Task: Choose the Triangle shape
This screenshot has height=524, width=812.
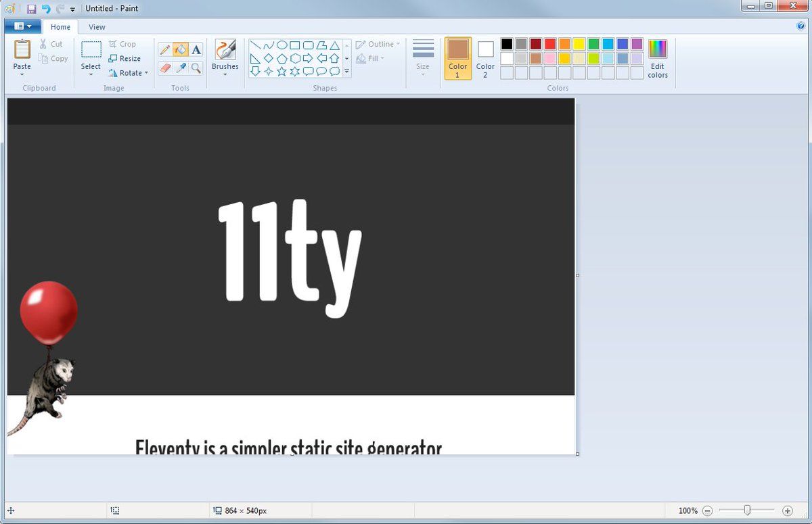Action: pos(334,45)
